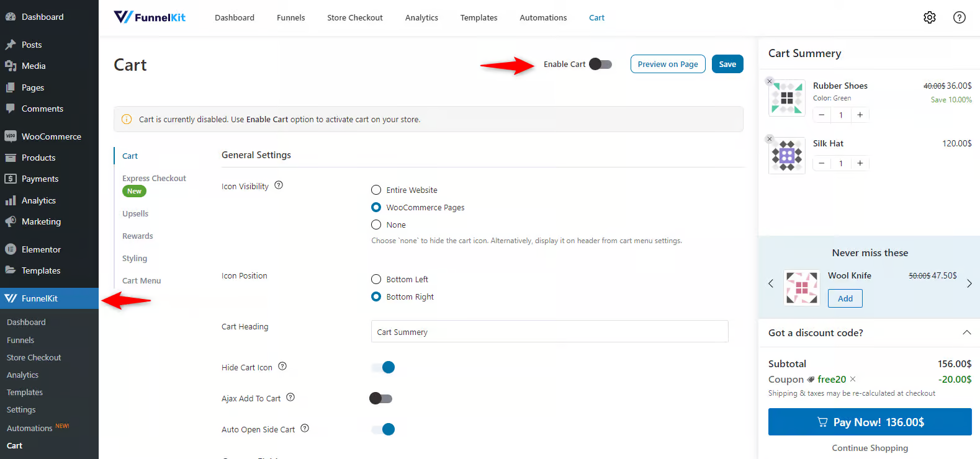Viewport: 980px width, 459px height.
Task: Toggle the Auto Open Side Cart switch
Action: pyautogui.click(x=383, y=429)
